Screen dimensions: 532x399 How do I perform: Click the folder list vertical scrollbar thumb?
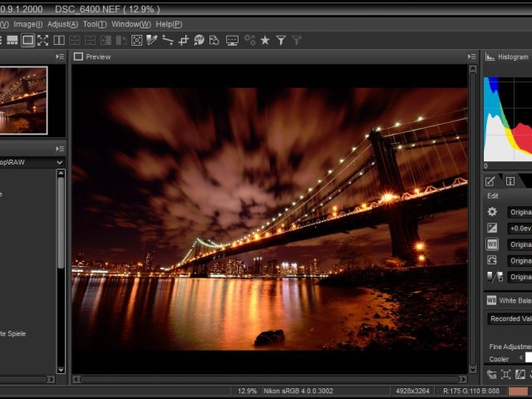click(x=61, y=223)
